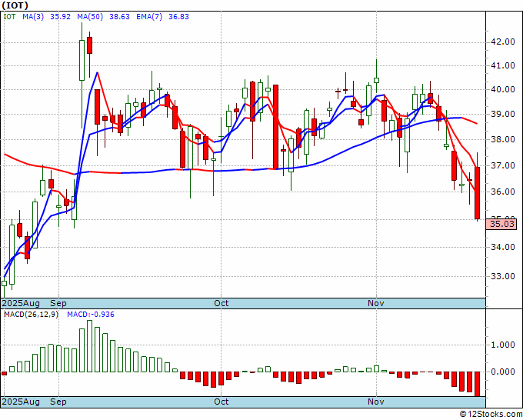Click the 42.00 price axis label
Screen dimensions: 523x420
pyautogui.click(x=503, y=42)
